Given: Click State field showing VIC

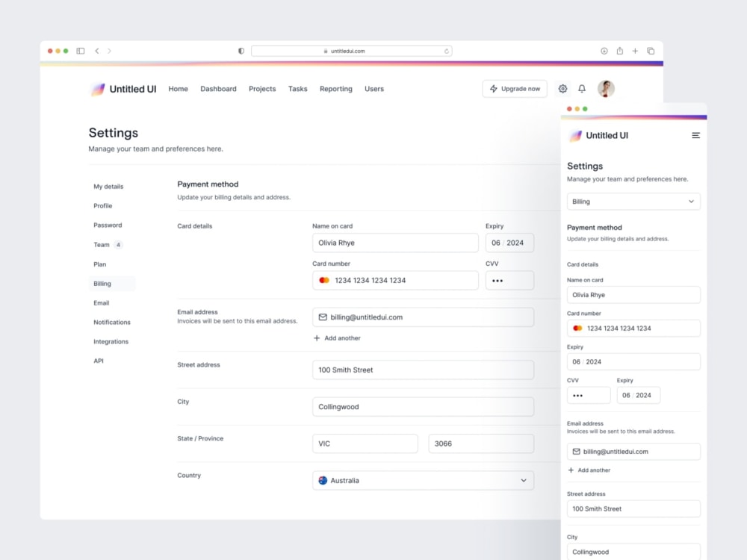Looking at the screenshot, I should point(365,444).
